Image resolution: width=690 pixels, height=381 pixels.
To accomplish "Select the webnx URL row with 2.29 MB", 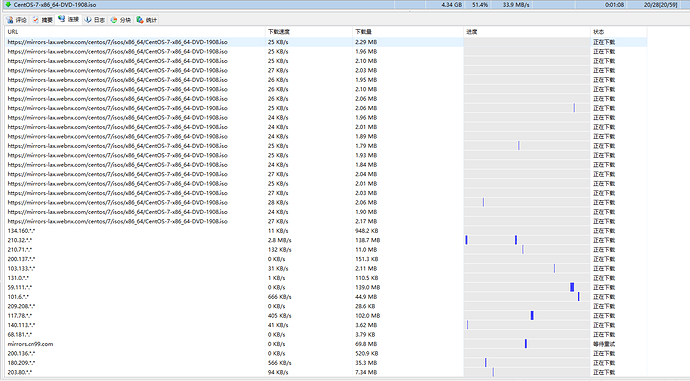I will pos(326,42).
